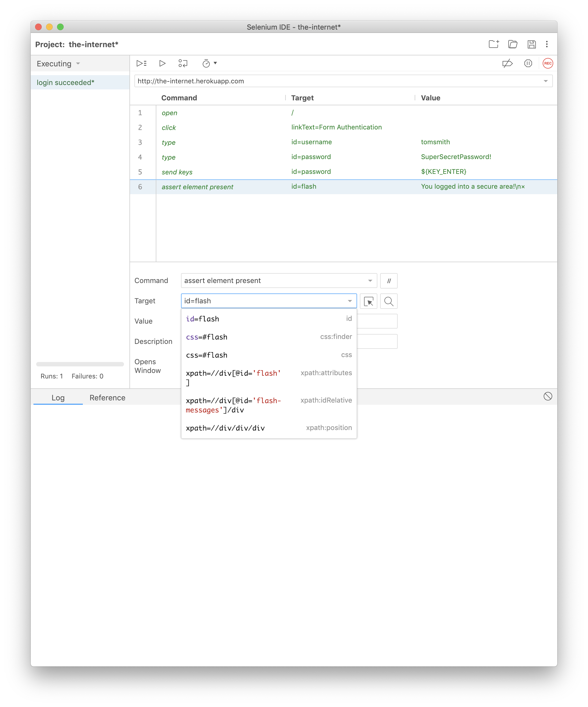Select the css=#flash locator suggestion
The image size is (588, 707).
point(207,337)
